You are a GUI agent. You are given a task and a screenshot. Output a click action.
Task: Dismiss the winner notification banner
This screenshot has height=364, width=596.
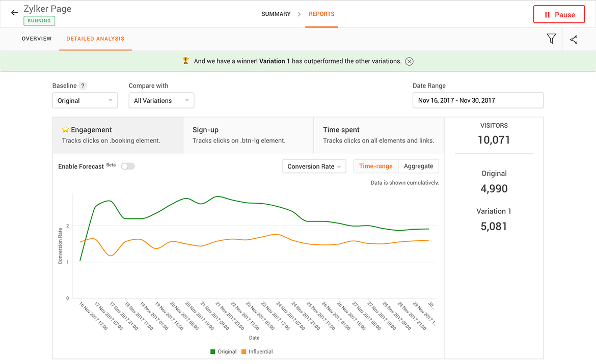[409, 61]
